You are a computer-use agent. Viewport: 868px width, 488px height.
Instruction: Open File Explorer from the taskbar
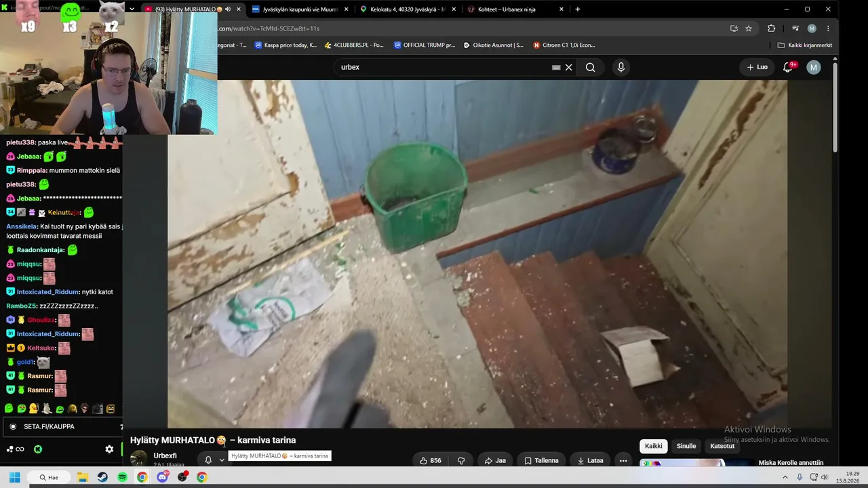coord(83,477)
